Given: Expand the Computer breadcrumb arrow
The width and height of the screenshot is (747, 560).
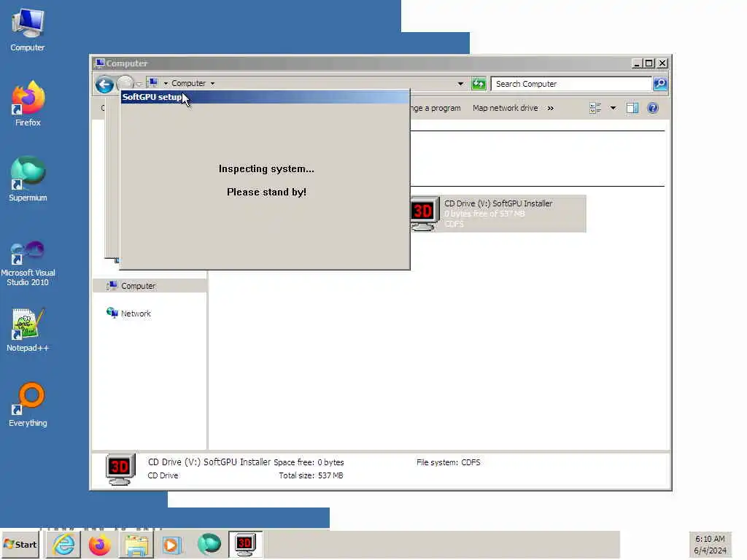Looking at the screenshot, I should [212, 84].
